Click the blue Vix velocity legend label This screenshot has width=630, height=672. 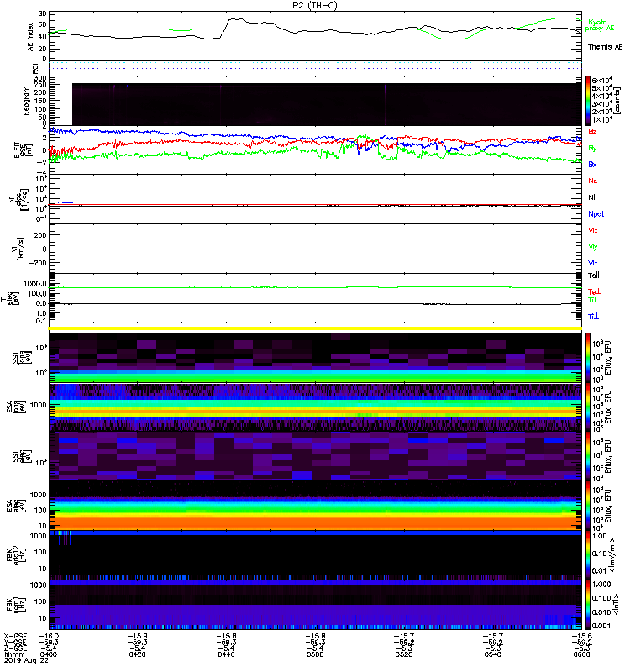pyautogui.click(x=592, y=263)
